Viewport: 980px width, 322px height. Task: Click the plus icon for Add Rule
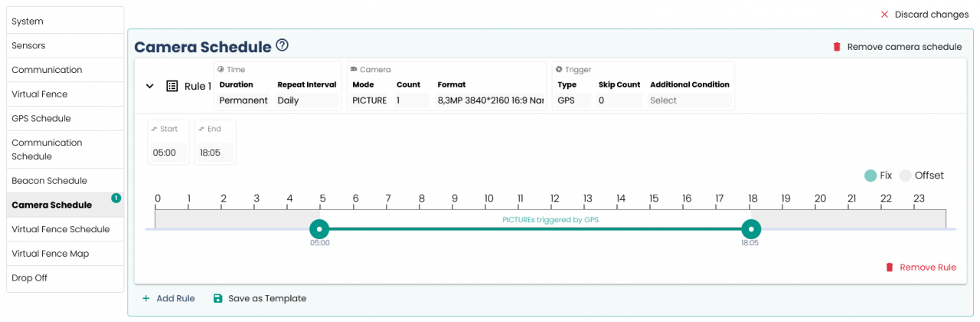click(x=145, y=298)
